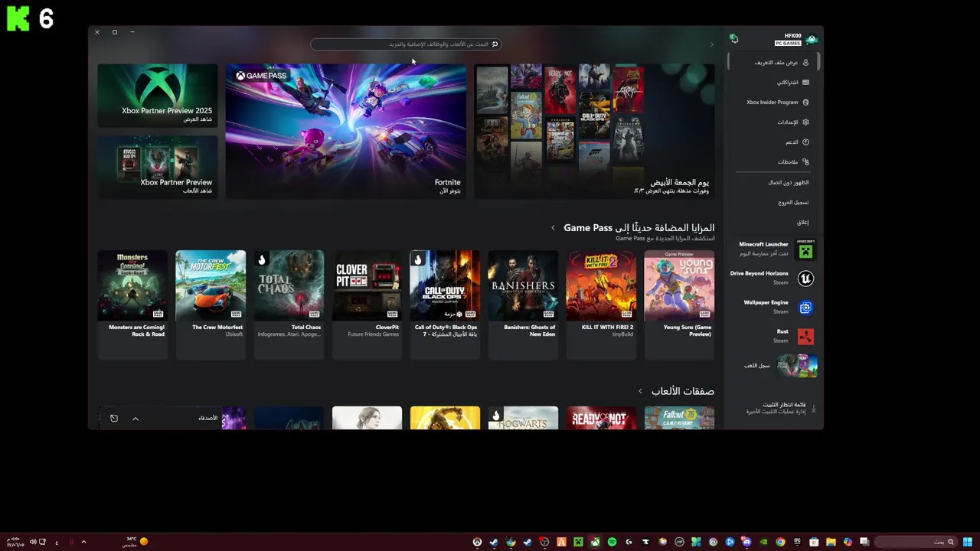Select the view profile menu entry

pyautogui.click(x=773, y=62)
